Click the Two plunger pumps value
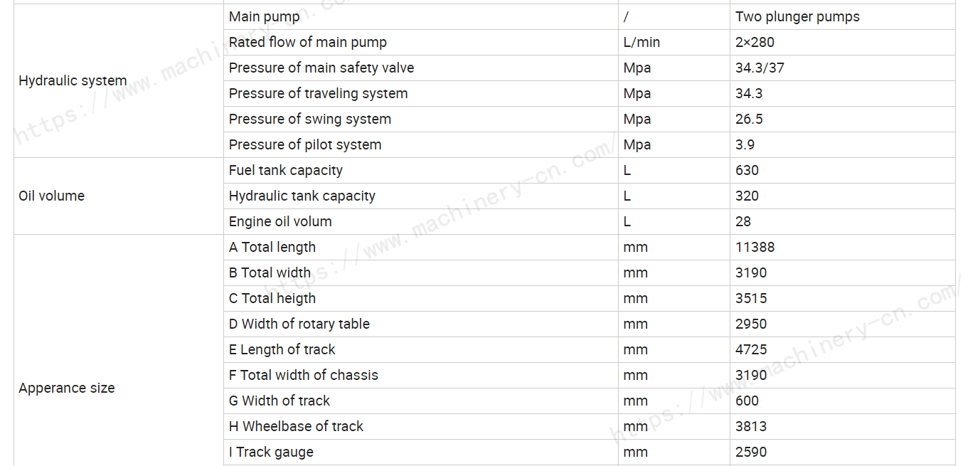The image size is (980, 466). point(797,16)
